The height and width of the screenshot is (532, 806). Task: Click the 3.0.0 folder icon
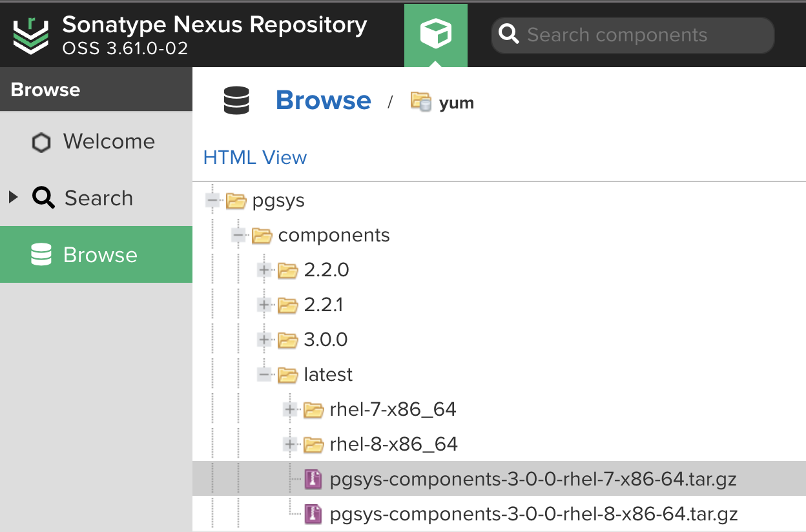(x=287, y=340)
